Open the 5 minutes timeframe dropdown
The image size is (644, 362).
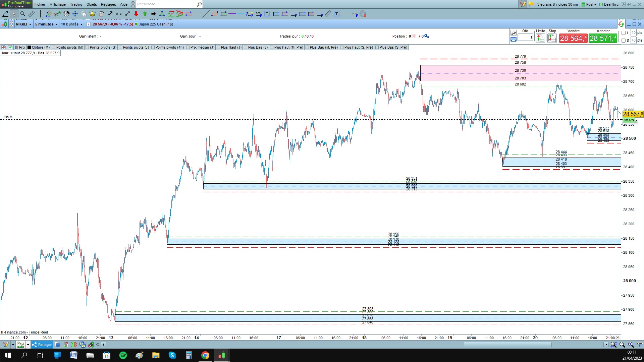point(46,24)
